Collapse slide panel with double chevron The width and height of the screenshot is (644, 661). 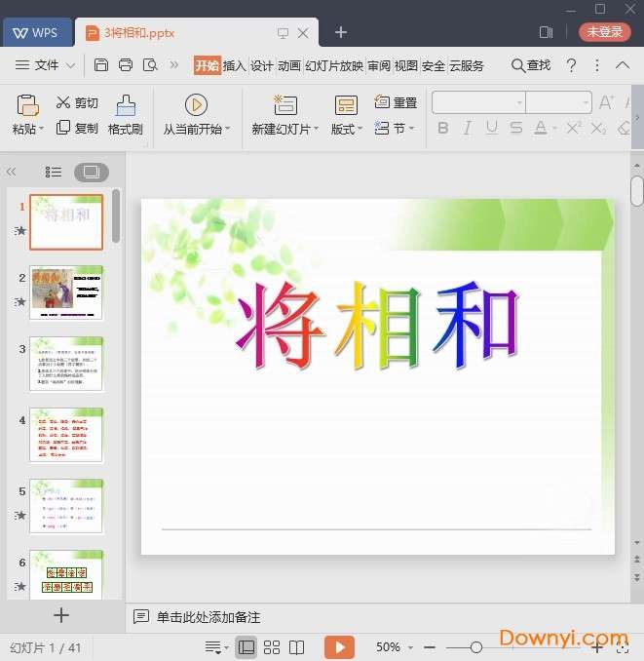point(11,172)
